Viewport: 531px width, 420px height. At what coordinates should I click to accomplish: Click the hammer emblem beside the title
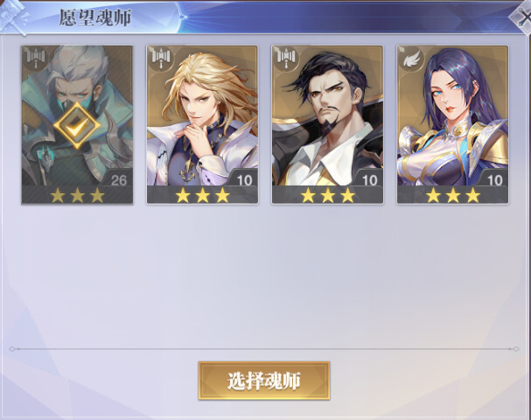[14, 17]
